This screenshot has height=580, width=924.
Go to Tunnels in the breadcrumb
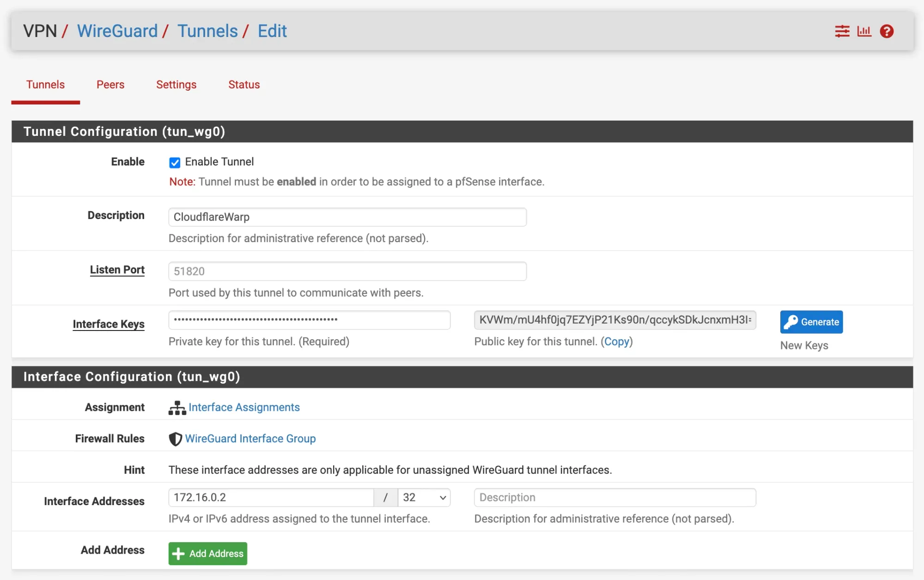click(x=207, y=31)
